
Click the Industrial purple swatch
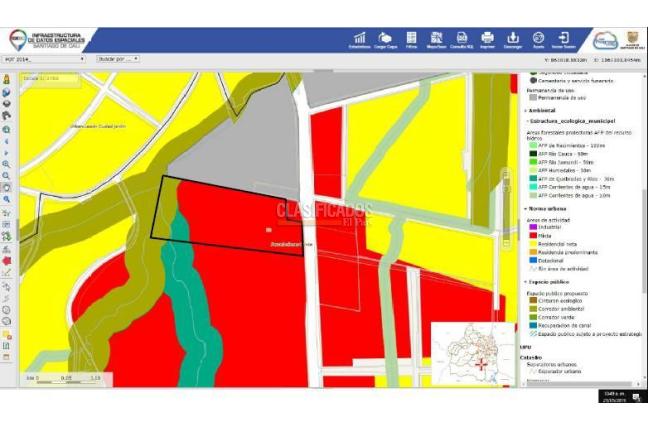pyautogui.click(x=533, y=227)
